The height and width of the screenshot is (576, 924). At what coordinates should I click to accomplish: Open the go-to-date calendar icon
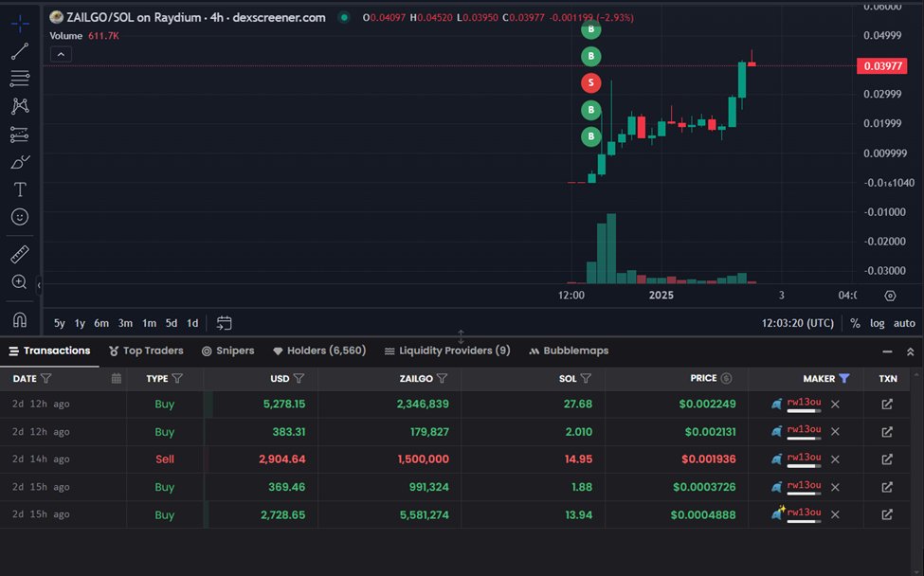click(224, 323)
